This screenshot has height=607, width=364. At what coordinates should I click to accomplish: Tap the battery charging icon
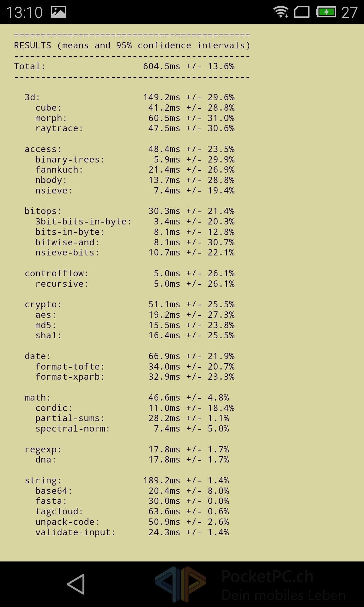click(x=326, y=12)
